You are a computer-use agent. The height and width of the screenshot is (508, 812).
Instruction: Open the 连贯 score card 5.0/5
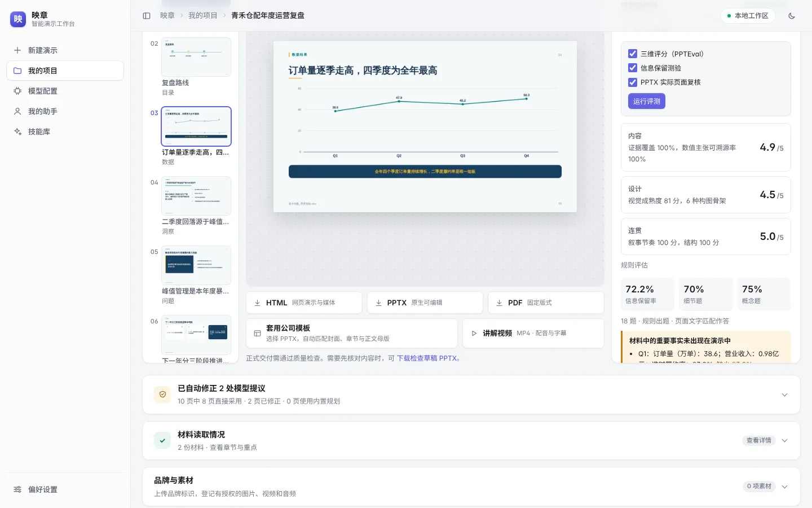pos(706,237)
